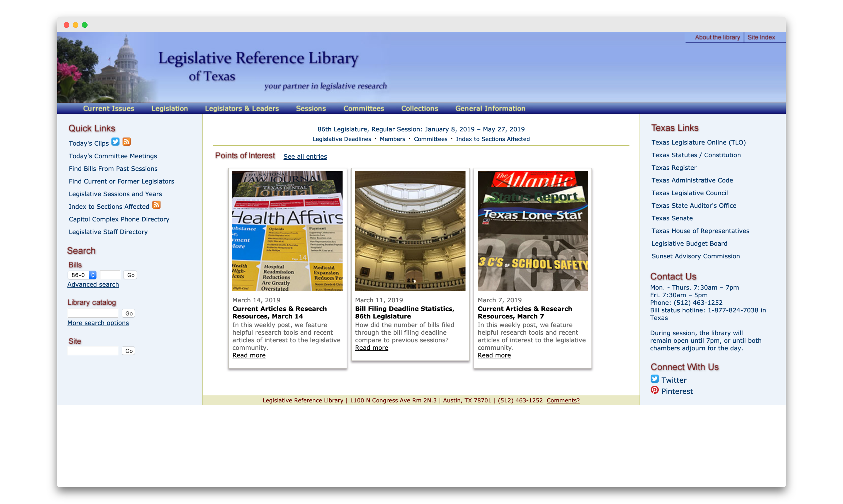Open Legislators & Leaders menu
This screenshot has width=843, height=504.
point(242,108)
